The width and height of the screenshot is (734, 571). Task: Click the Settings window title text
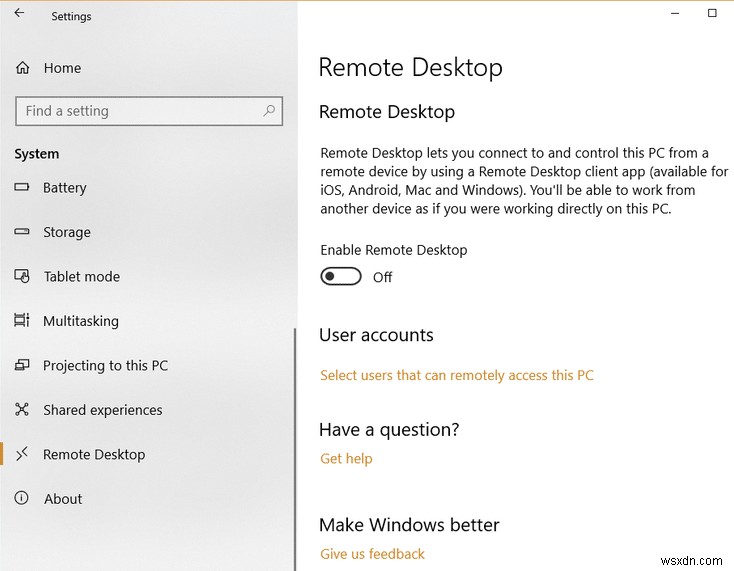point(71,16)
